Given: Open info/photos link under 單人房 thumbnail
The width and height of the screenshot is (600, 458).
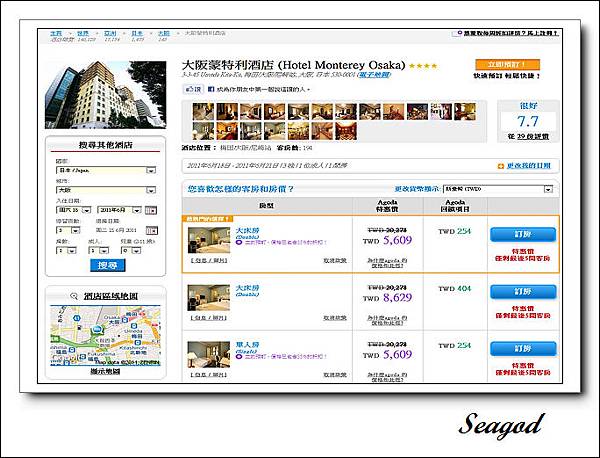Looking at the screenshot, I should [x=209, y=375].
